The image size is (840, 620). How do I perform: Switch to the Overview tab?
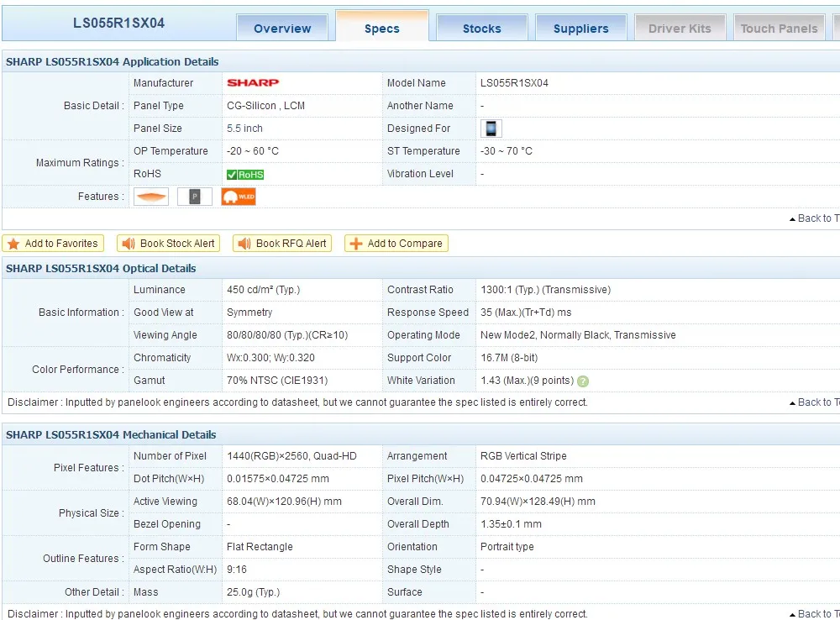click(x=282, y=28)
